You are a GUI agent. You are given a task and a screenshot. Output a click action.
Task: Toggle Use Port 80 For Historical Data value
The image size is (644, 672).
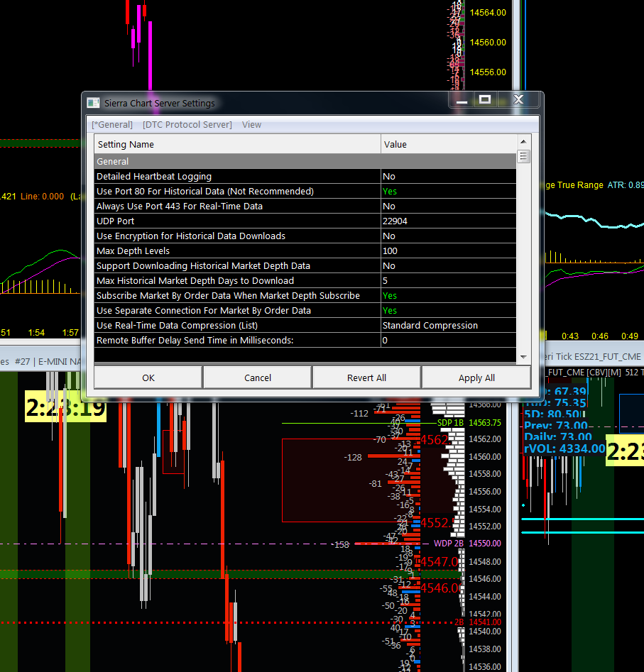coord(448,191)
